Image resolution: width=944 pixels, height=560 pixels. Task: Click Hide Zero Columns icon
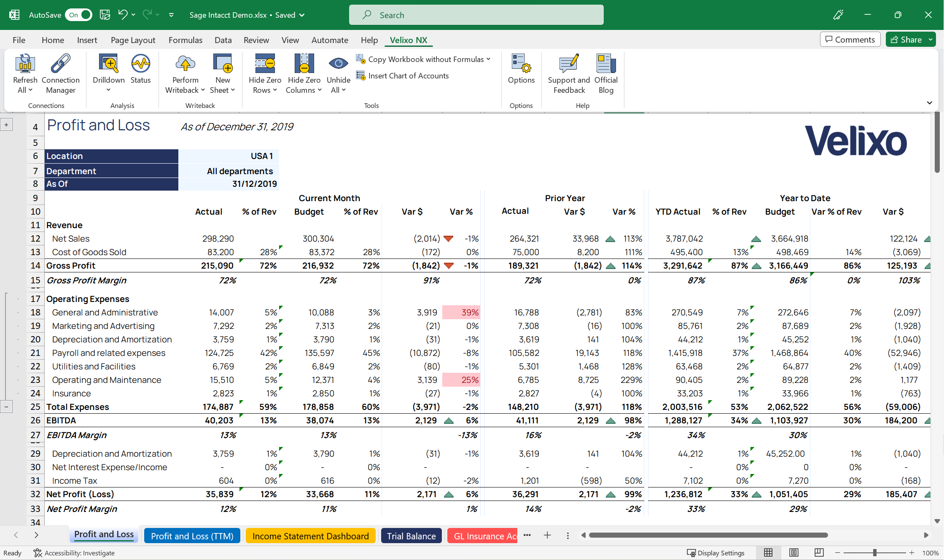pos(304,63)
